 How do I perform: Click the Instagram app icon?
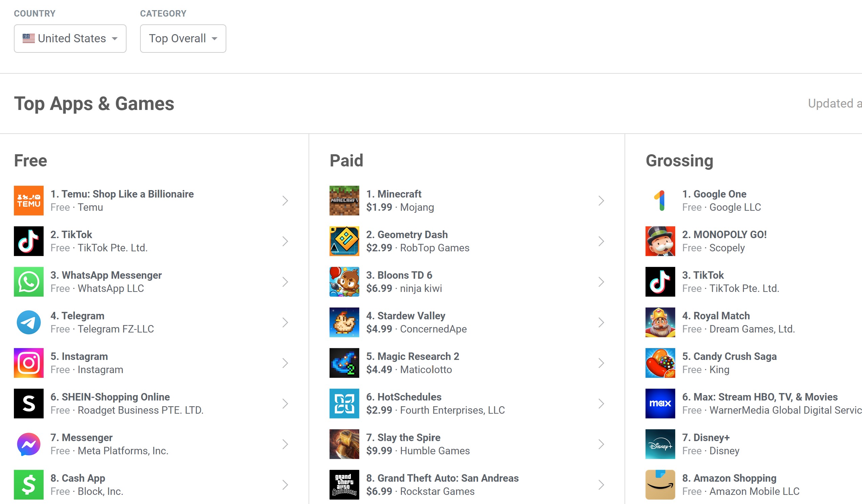tap(29, 363)
